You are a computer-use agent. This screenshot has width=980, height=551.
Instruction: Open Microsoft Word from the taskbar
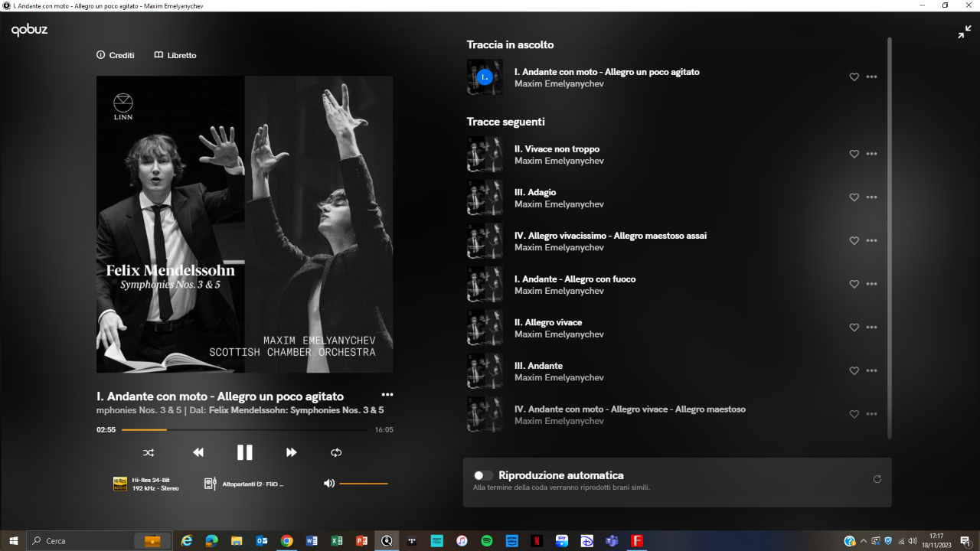pos(312,541)
